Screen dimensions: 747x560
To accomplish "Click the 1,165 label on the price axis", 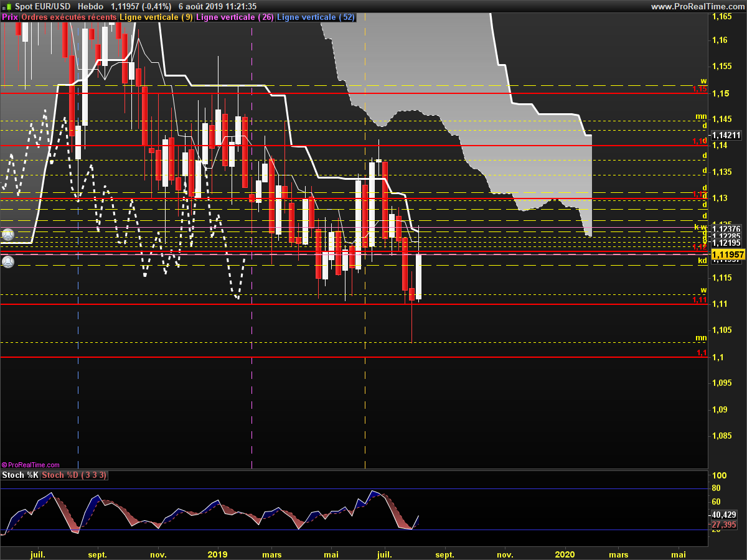I will (721, 16).
